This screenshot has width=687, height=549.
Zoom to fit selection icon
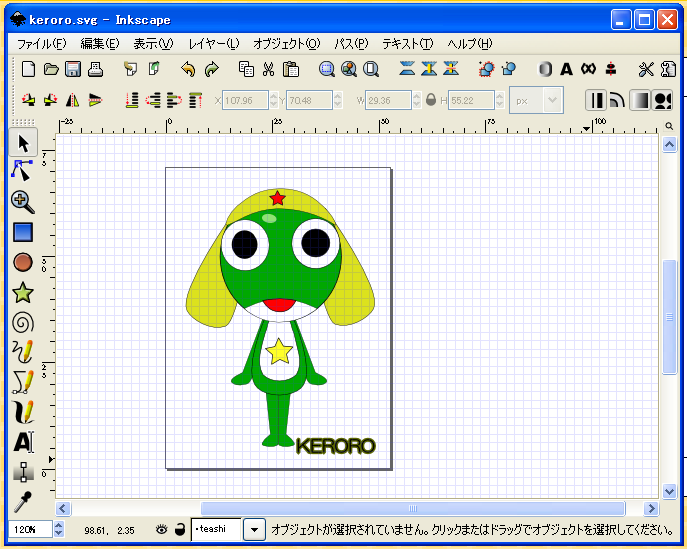(x=326, y=69)
